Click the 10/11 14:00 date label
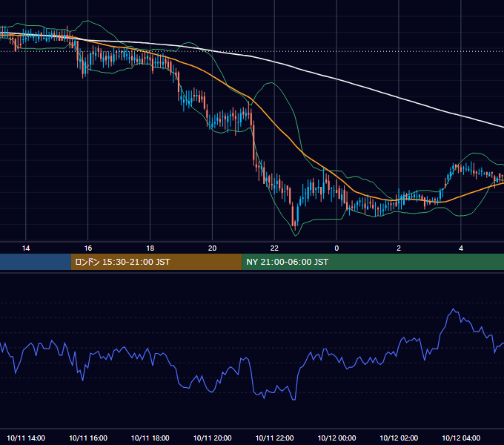 pos(26,438)
